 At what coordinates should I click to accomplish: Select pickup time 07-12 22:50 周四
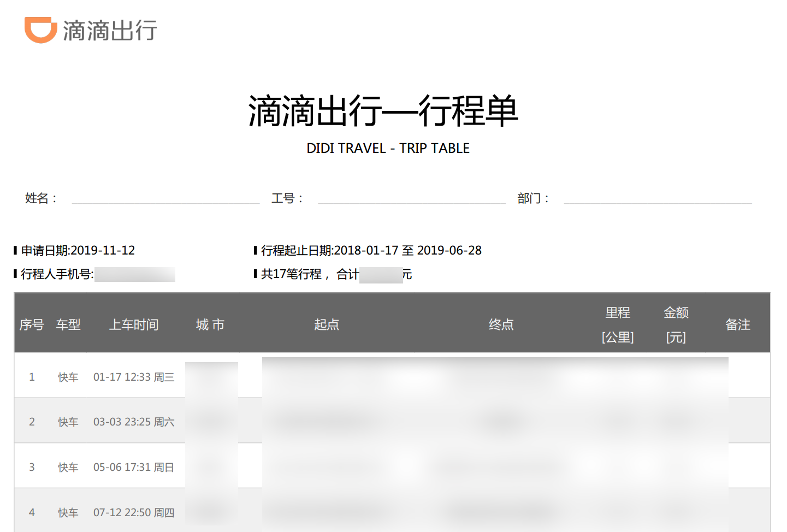pyautogui.click(x=134, y=513)
